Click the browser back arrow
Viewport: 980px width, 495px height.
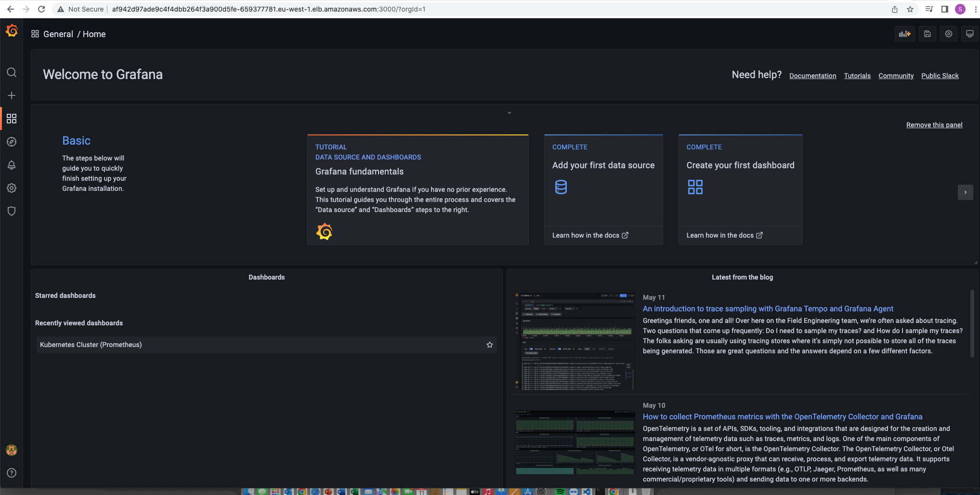[10, 9]
